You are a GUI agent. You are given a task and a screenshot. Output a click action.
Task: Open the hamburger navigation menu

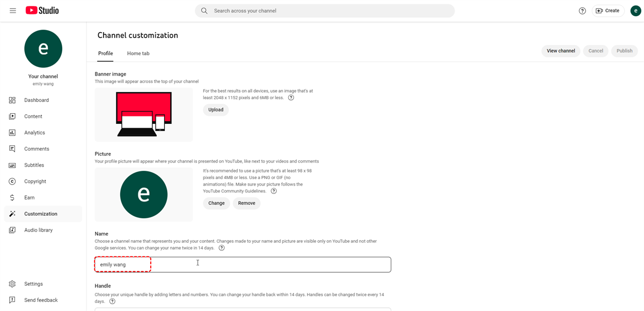pyautogui.click(x=13, y=11)
